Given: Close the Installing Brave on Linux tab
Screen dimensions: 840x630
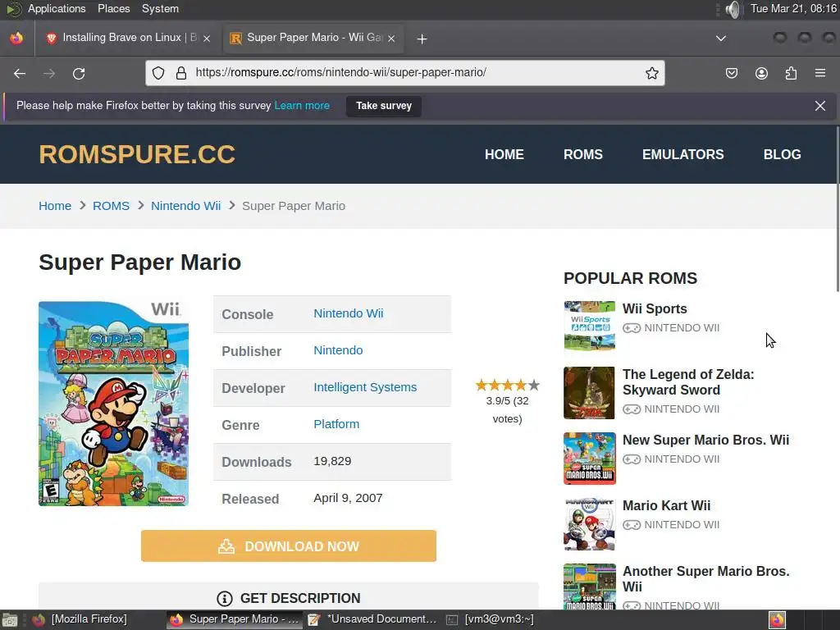Looking at the screenshot, I should (206, 39).
